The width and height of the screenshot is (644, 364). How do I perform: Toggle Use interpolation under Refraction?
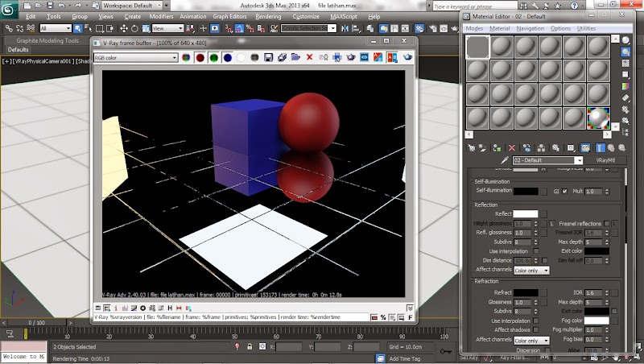tap(536, 321)
